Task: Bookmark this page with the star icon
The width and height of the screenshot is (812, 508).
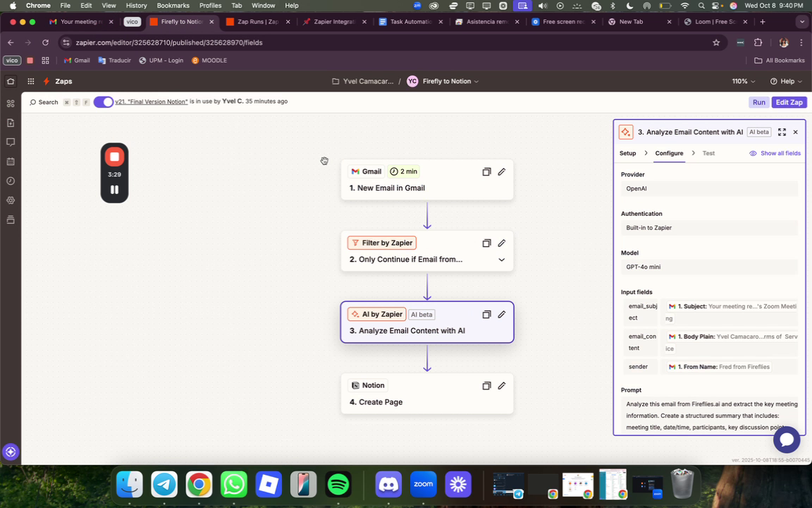Action: point(716,42)
